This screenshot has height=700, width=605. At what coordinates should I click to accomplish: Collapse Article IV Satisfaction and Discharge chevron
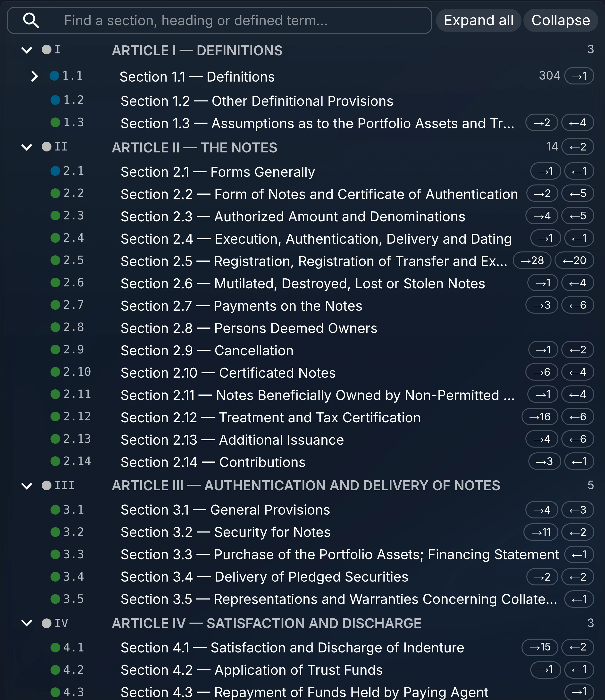coord(27,623)
